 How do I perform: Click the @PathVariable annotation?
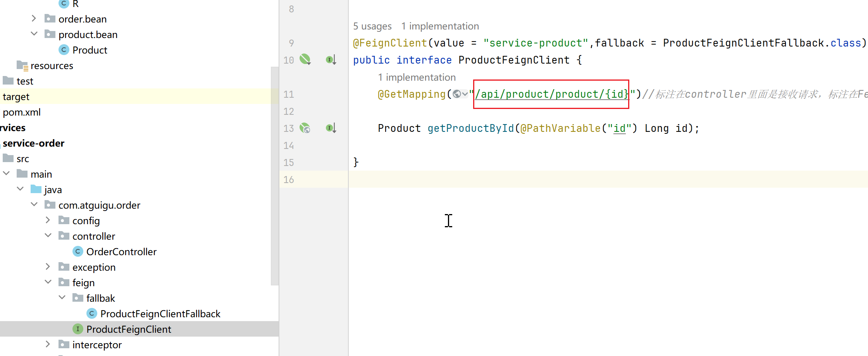coord(561,128)
